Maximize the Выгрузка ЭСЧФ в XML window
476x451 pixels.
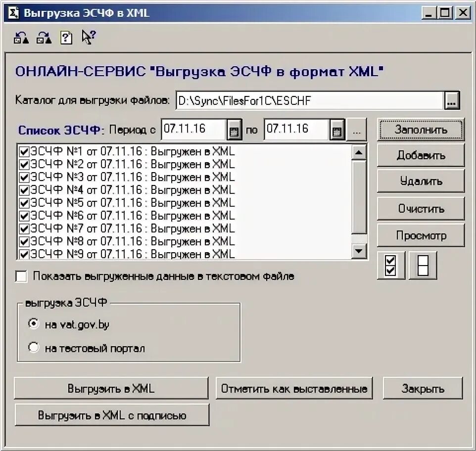[445, 13]
